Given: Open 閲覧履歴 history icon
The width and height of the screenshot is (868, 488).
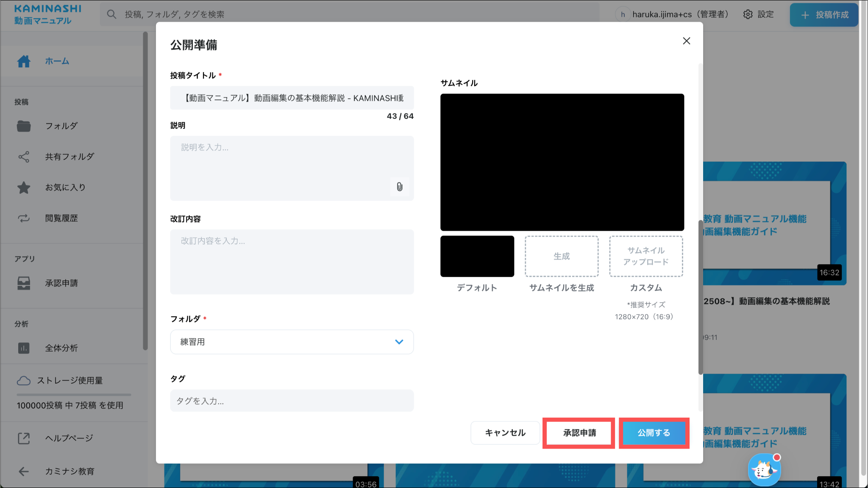Looking at the screenshot, I should tap(24, 218).
